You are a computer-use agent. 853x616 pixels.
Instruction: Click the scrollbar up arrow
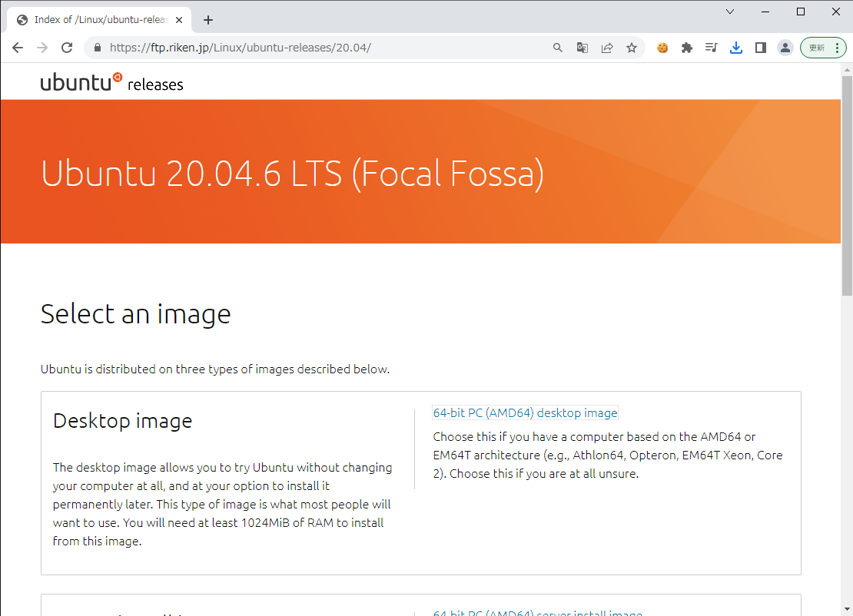(847, 70)
